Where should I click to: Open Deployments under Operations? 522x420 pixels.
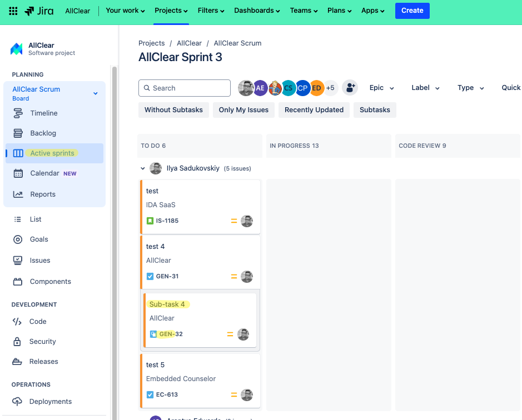[51, 401]
